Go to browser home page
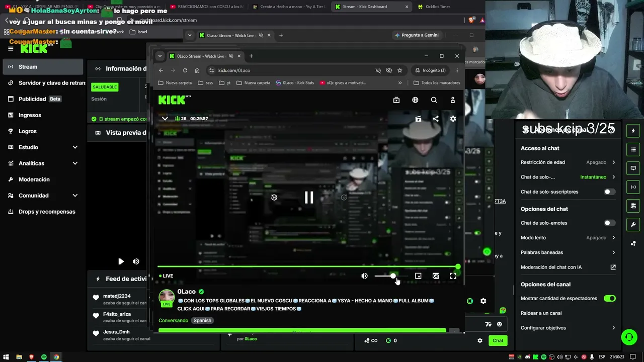This screenshot has width=644, height=362. (197, 70)
